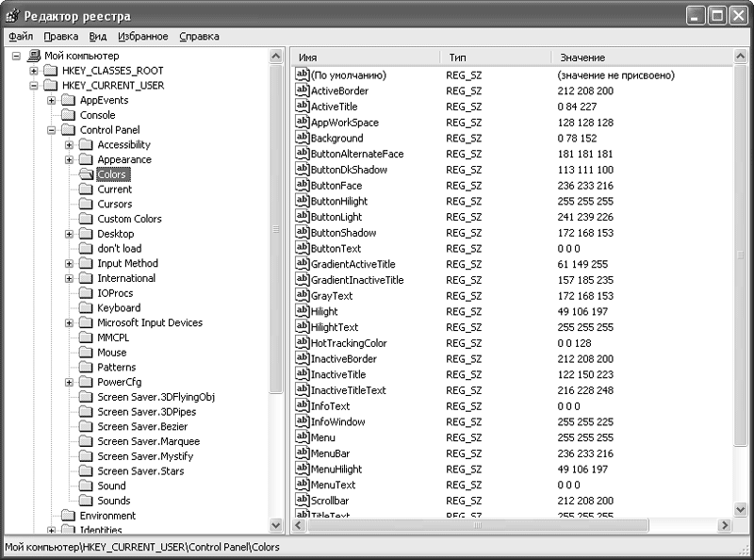This screenshot has height=560, width=754.
Task: Expand the PowerCfg key
Action: (69, 382)
